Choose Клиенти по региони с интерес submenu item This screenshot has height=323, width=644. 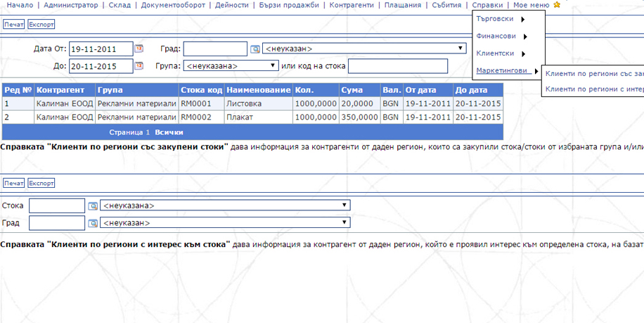pos(594,89)
